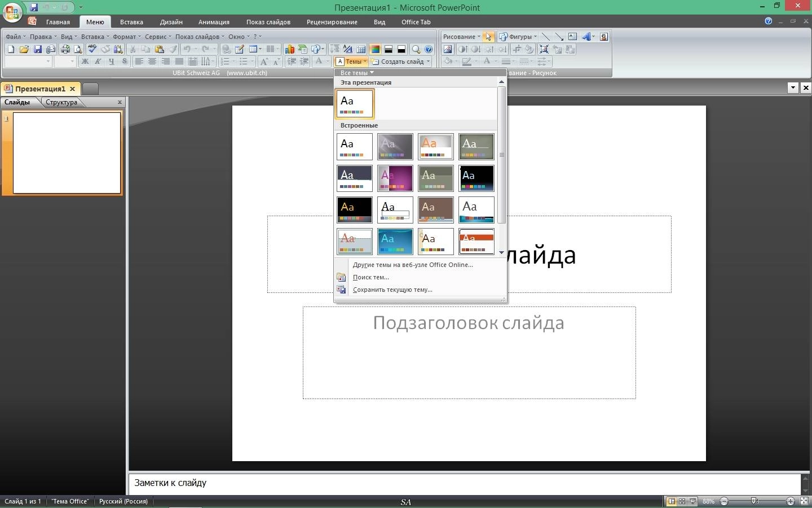The image size is (812, 508).
Task: Toggle color view mode button
Action: pyautogui.click(x=374, y=49)
